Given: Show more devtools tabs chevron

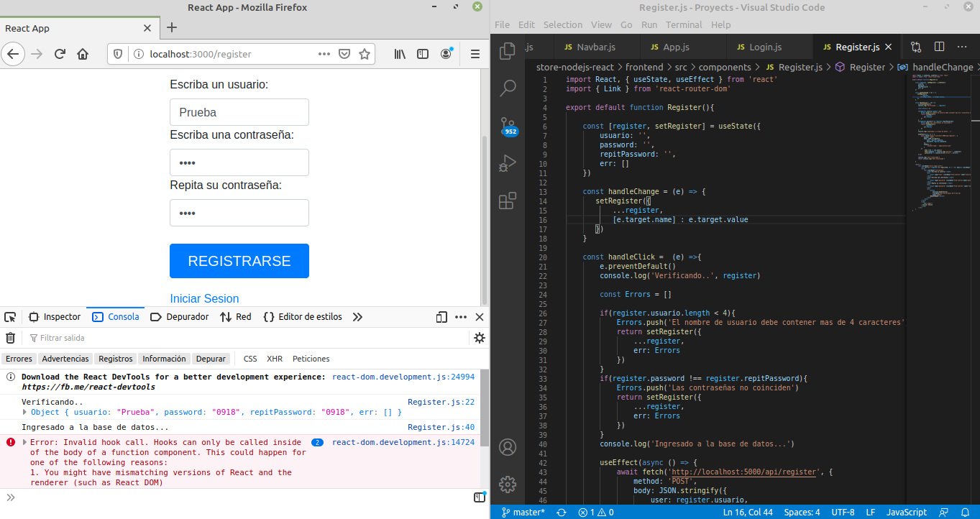Looking at the screenshot, I should [357, 317].
